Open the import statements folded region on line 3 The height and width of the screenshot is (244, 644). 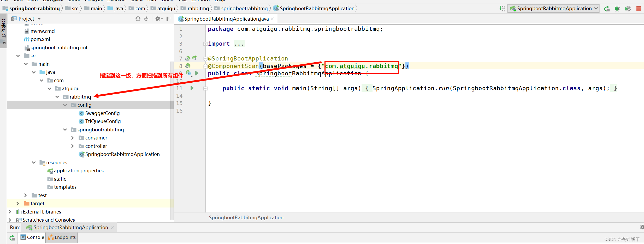pos(205,44)
